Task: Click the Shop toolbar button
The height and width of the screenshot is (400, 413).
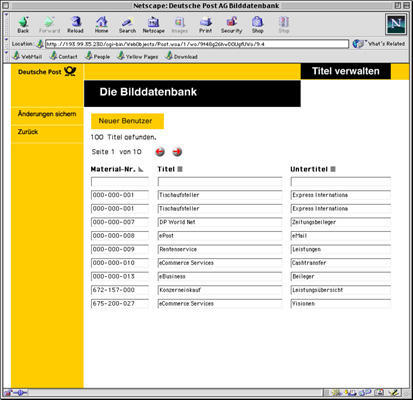Action: tap(257, 25)
